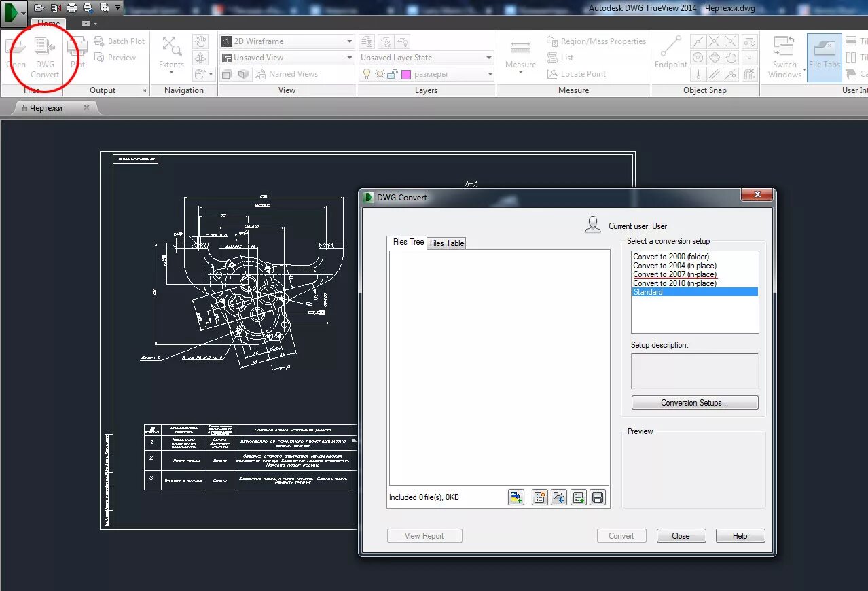The width and height of the screenshot is (868, 591).
Task: Click the Open icon in quick access toolbar
Action: (39, 7)
